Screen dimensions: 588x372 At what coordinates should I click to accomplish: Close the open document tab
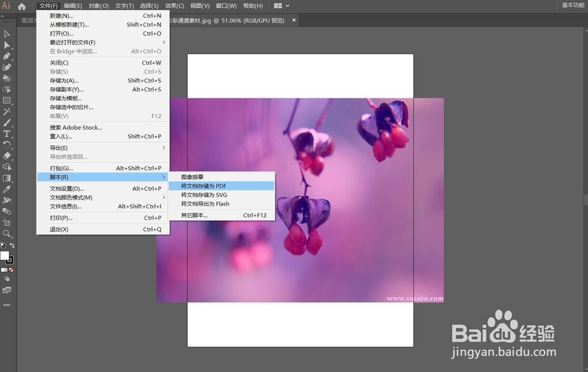click(294, 20)
